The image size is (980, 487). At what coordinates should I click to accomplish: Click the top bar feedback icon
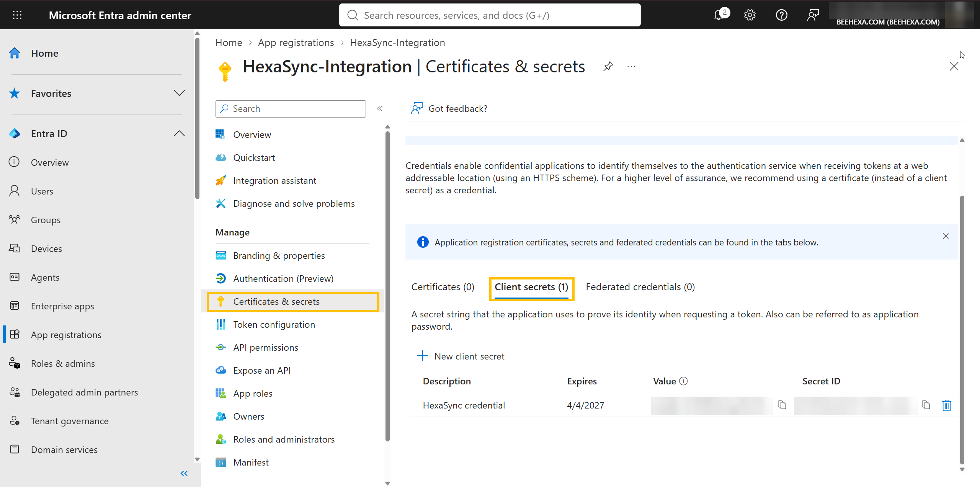pos(813,15)
